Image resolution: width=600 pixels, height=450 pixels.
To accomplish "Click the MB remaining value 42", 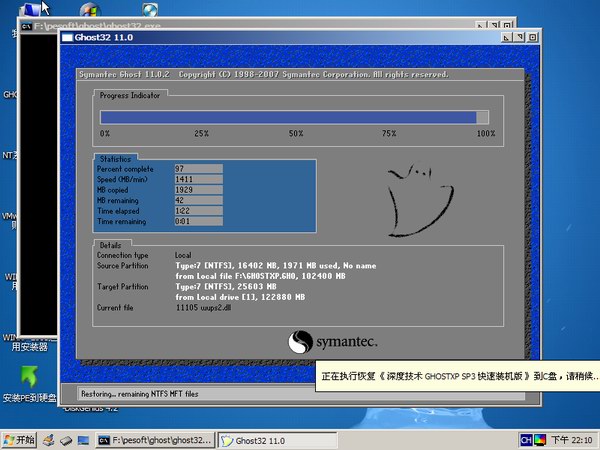I will pos(199,200).
